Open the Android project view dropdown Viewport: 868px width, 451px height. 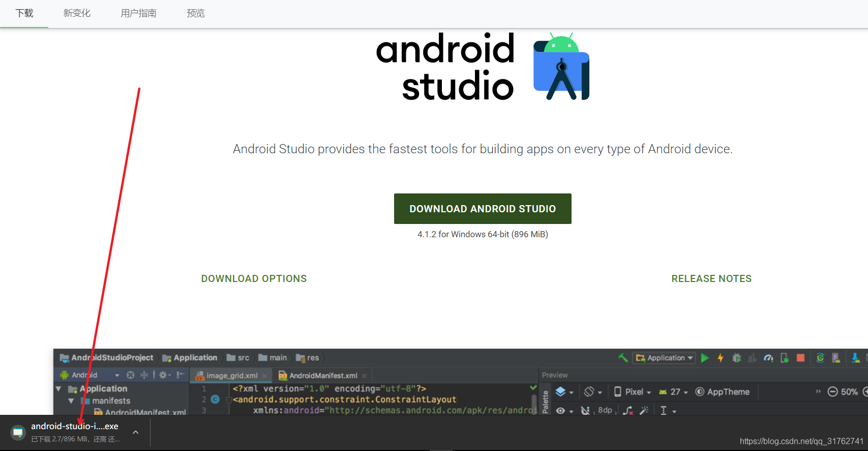coord(89,375)
